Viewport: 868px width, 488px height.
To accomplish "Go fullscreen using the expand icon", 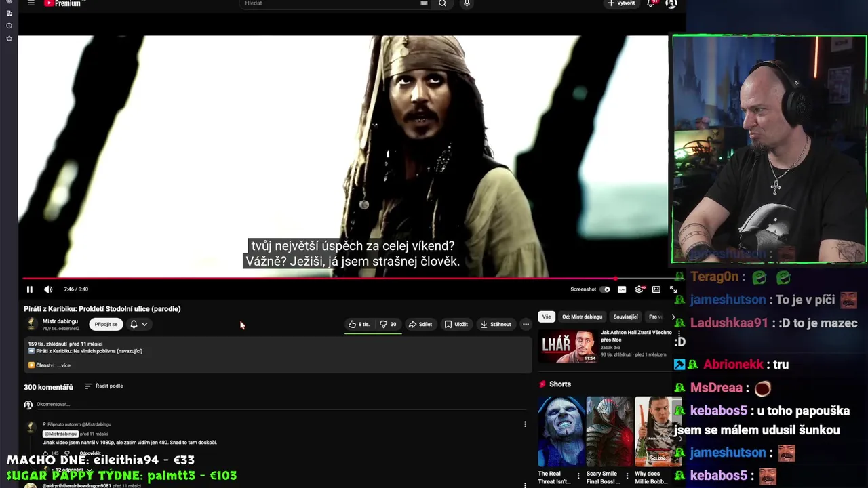I will (673, 289).
